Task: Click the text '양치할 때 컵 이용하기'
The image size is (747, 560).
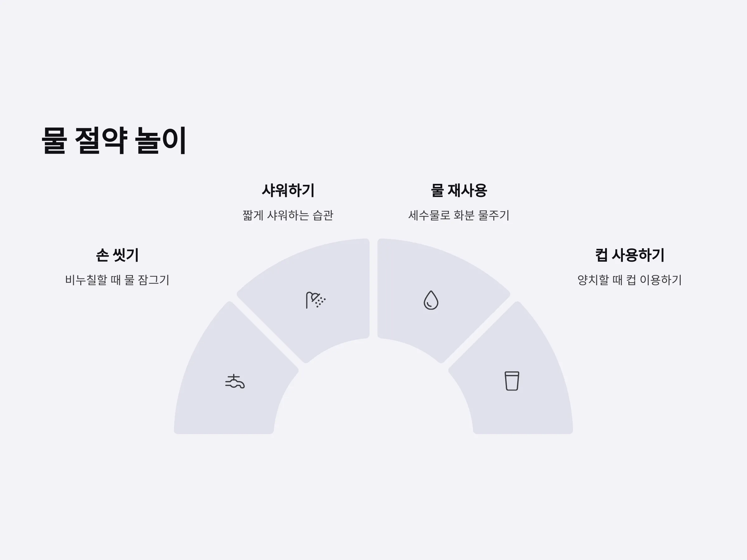Action: [x=630, y=280]
